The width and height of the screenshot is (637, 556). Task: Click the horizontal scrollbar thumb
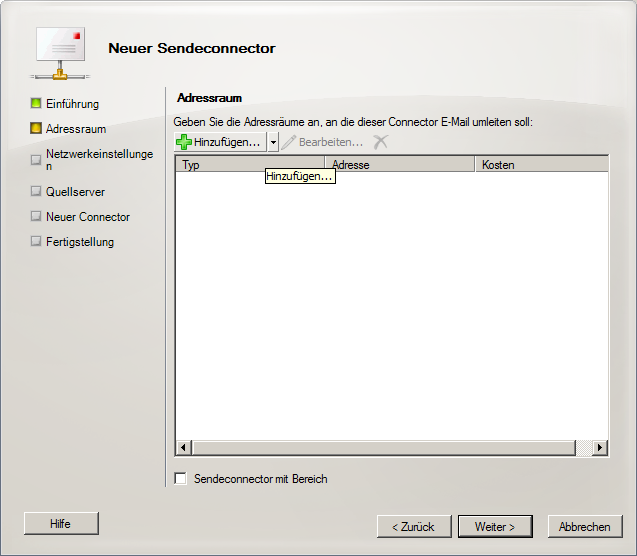point(384,448)
